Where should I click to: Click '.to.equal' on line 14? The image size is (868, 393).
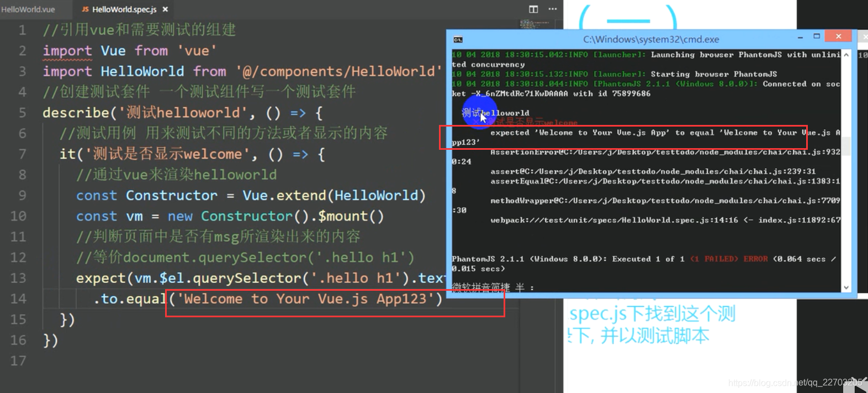pyautogui.click(x=130, y=299)
